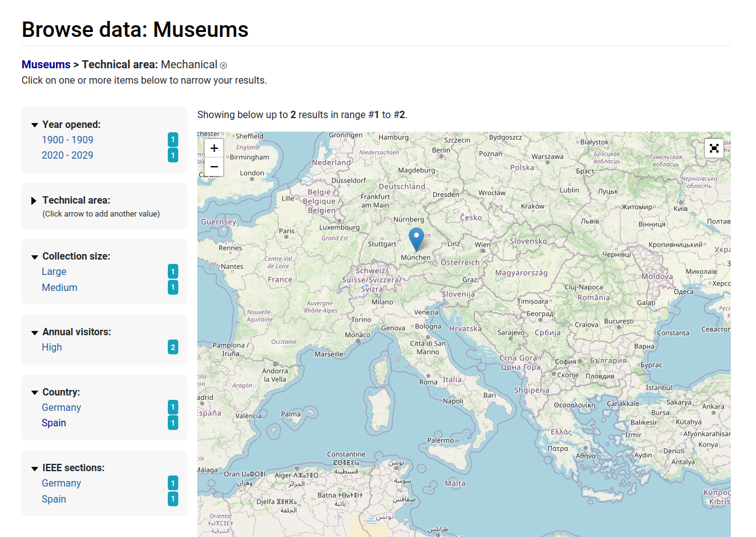Click the blue map marker on München
This screenshot has width=756, height=537.
(x=416, y=238)
